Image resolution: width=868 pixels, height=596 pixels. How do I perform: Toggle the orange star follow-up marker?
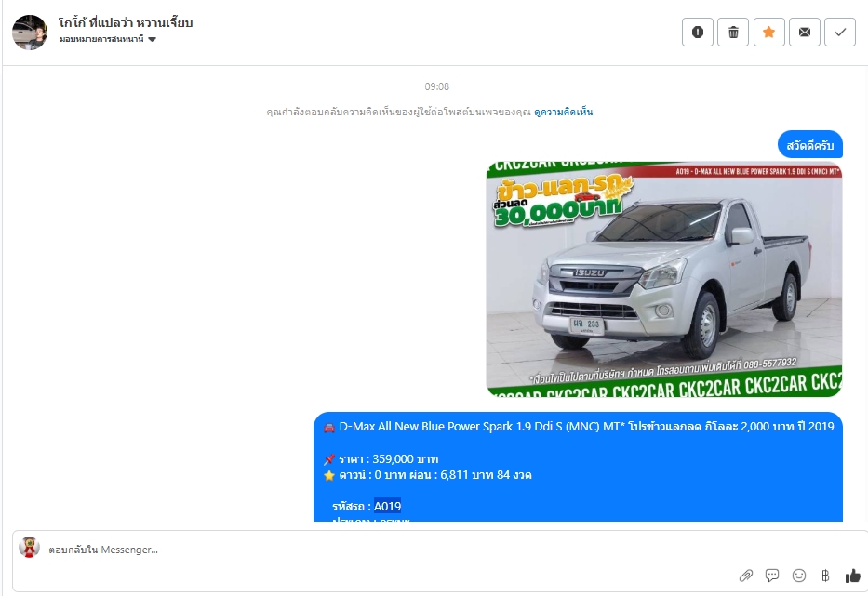pyautogui.click(x=768, y=33)
